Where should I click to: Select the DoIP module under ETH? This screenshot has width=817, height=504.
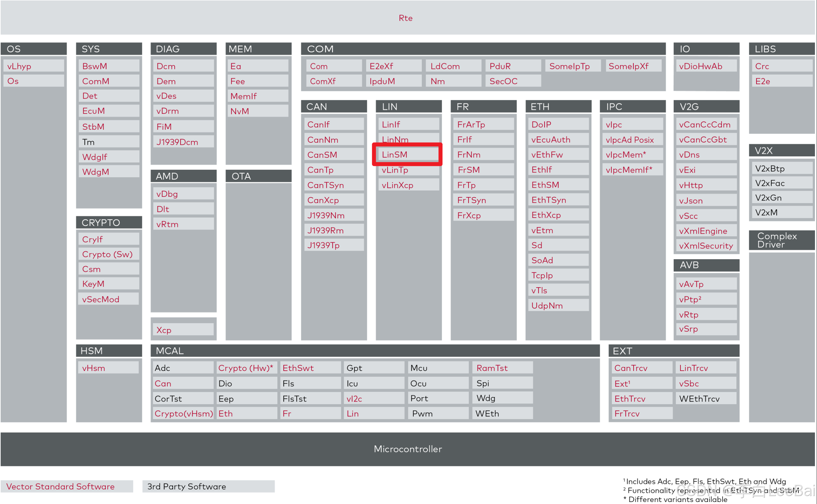click(558, 124)
